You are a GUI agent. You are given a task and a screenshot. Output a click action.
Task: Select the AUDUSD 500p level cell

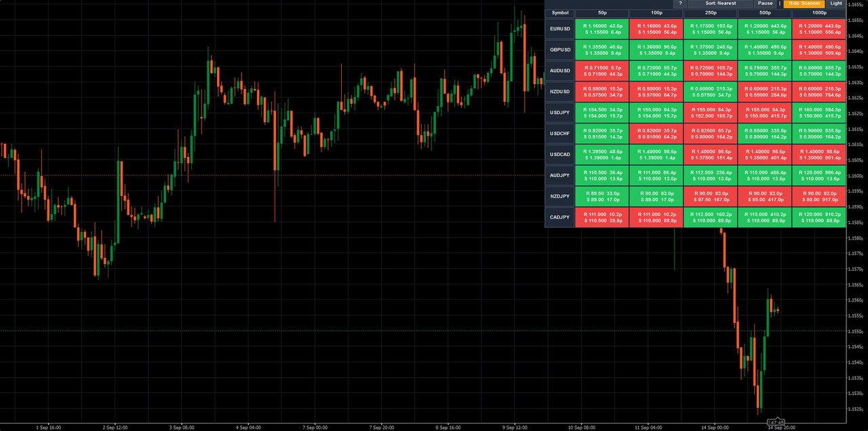pos(765,71)
